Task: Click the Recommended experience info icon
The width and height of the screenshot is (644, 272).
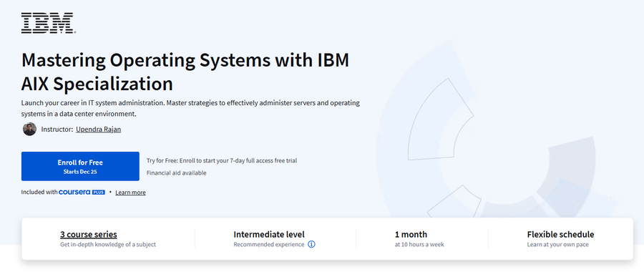Action: 311,245
